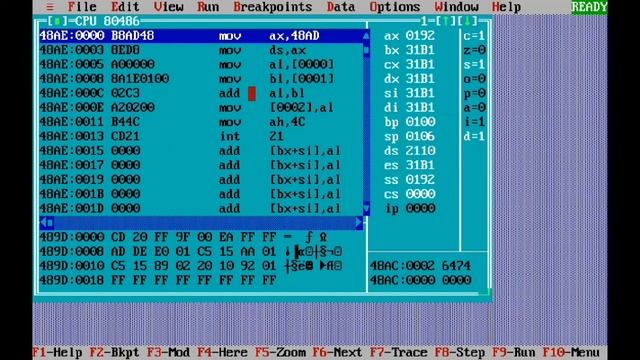The width and height of the screenshot is (640, 360).
Task: Select the cs register row
Action: coord(409,194)
